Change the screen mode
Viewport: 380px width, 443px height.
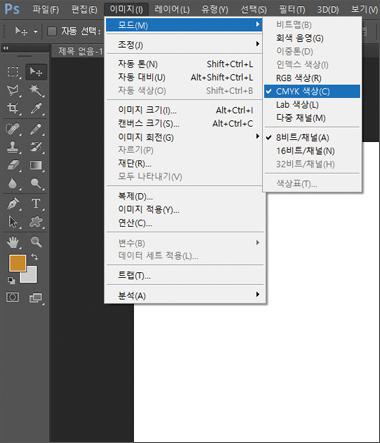pos(36,298)
